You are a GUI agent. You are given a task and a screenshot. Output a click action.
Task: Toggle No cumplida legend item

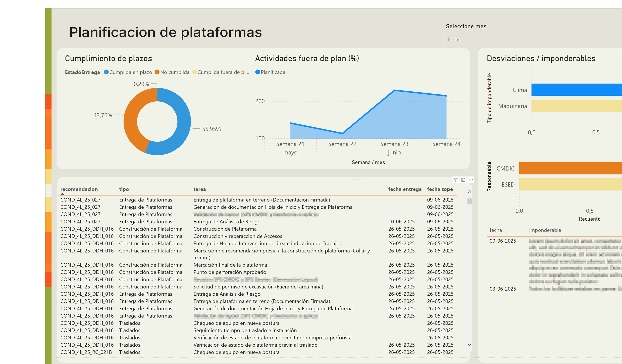point(172,72)
